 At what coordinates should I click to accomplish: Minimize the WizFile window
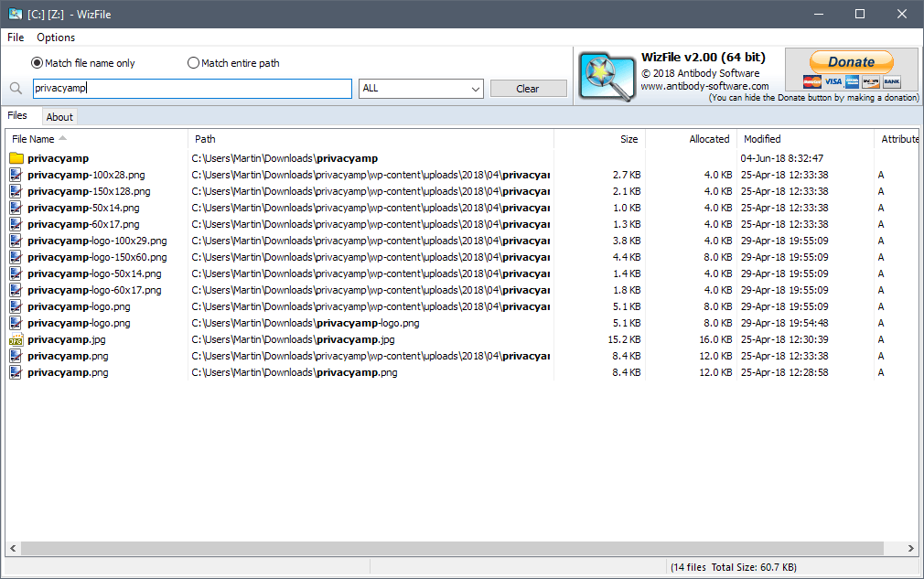818,14
